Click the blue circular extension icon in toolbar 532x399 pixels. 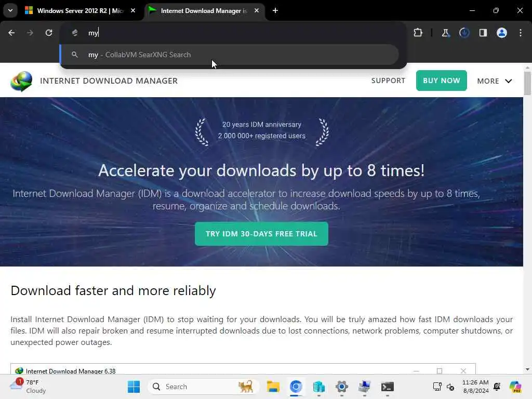(x=464, y=33)
